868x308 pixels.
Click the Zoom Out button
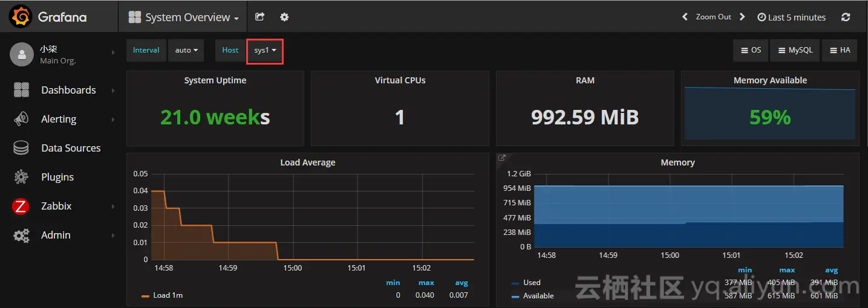[714, 17]
